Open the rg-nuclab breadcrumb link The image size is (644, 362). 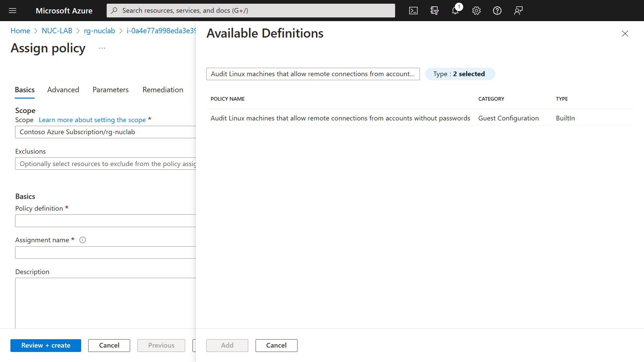tap(99, 31)
